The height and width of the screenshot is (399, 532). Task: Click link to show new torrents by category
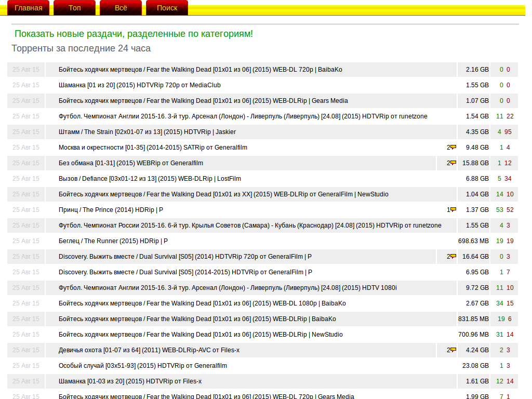(134, 34)
